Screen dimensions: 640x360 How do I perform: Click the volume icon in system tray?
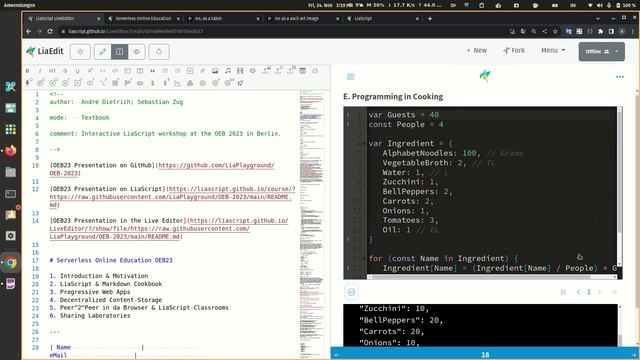click(x=600, y=5)
